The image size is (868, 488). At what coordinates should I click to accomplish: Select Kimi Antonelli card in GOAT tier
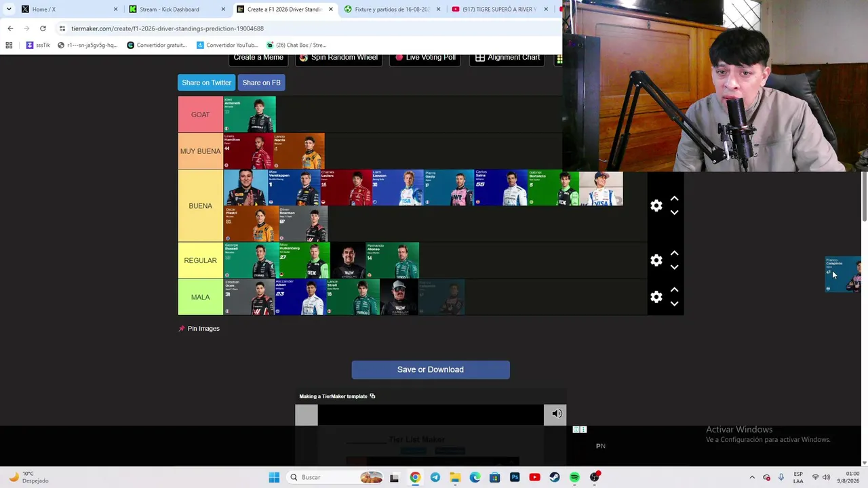pyautogui.click(x=250, y=115)
